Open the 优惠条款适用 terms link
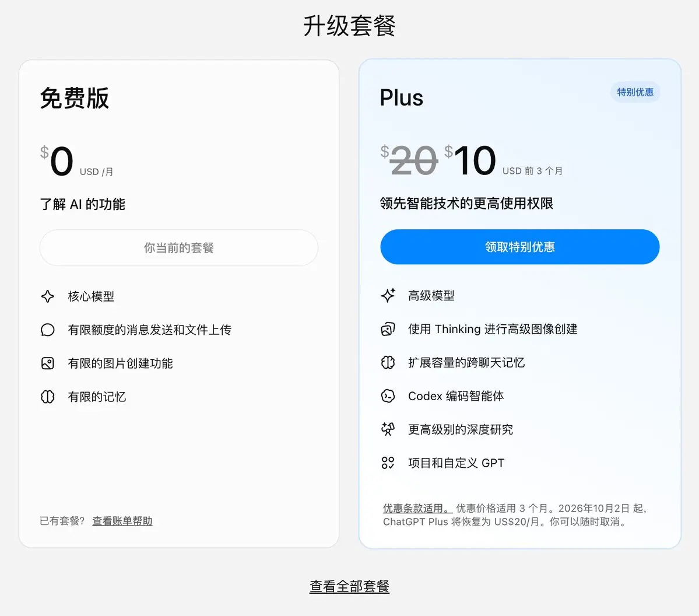699x616 pixels. click(x=417, y=508)
